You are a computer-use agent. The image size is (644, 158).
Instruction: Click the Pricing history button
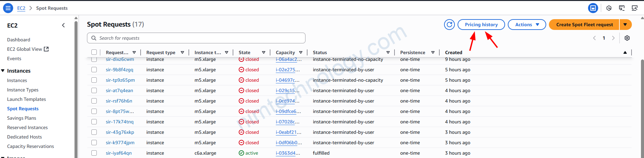point(481,25)
